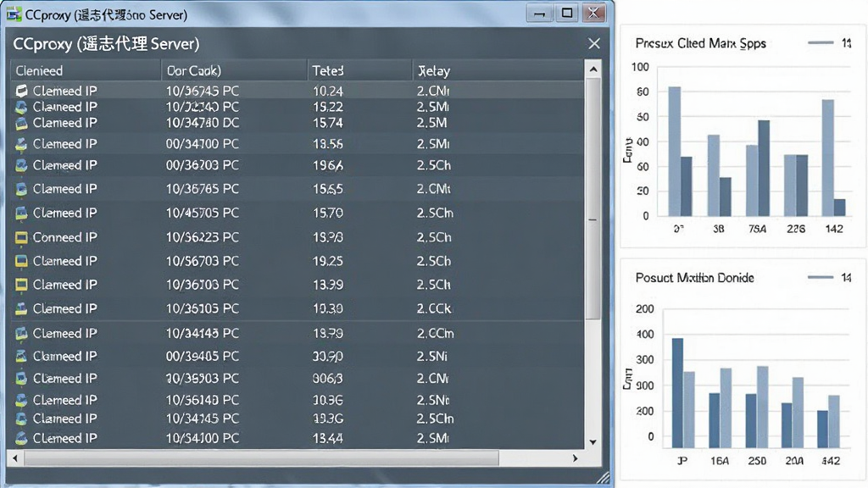868x488 pixels.
Task: Click the 10.24 value
Action: (x=328, y=91)
